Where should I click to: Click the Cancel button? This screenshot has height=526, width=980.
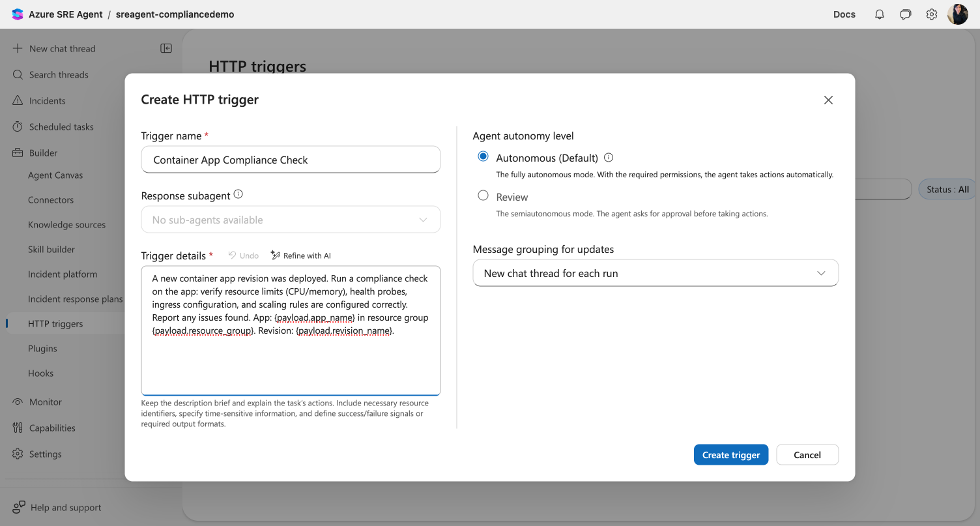tap(807, 455)
